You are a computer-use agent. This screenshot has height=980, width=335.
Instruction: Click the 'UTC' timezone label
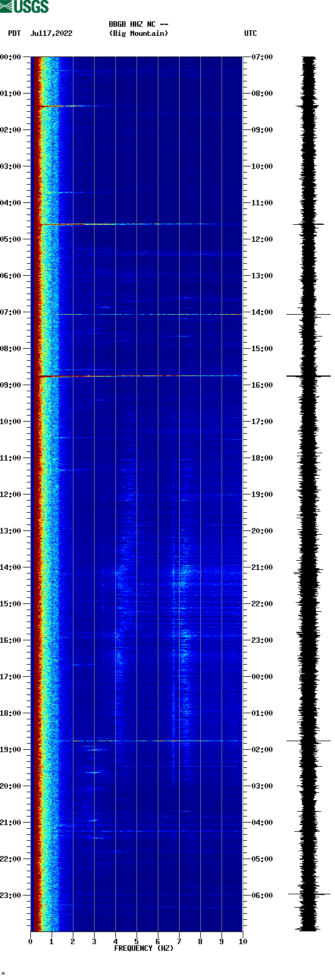pyautogui.click(x=251, y=33)
